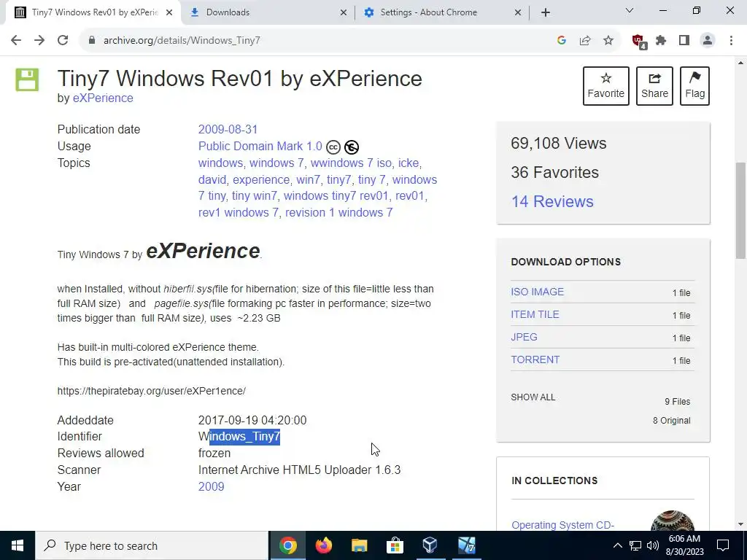Click the 'rev1 windows 7' topic link
Screen dimensions: 747x560
[x=239, y=212]
